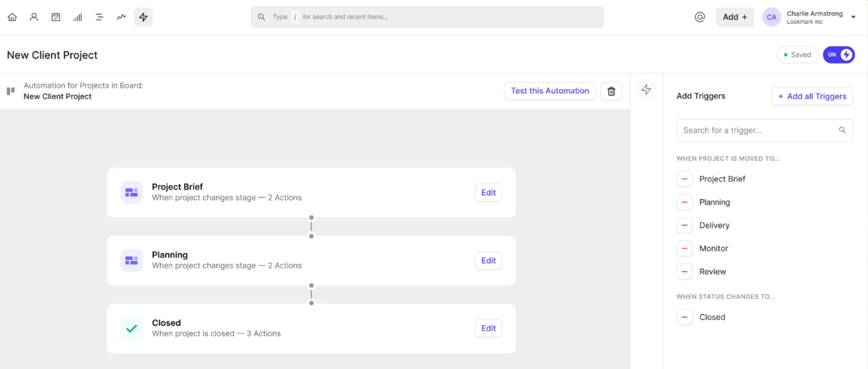
Task: Click the Review trigger label
Action: coord(713,271)
